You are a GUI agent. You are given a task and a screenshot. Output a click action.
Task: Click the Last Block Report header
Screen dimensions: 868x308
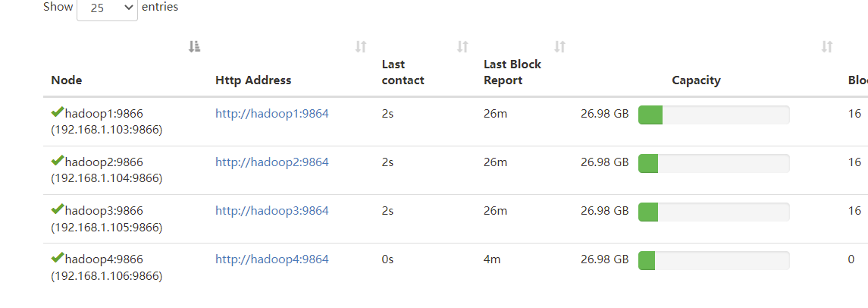[x=512, y=72]
